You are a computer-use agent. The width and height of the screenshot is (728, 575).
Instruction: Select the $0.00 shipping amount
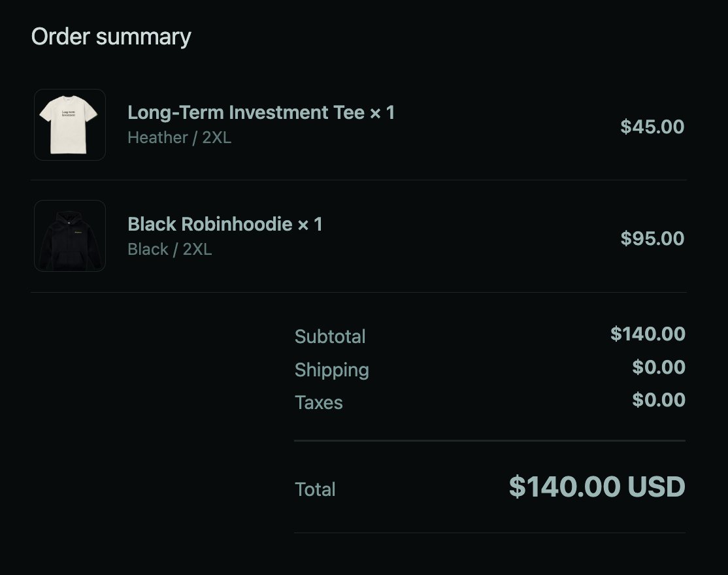(x=658, y=367)
